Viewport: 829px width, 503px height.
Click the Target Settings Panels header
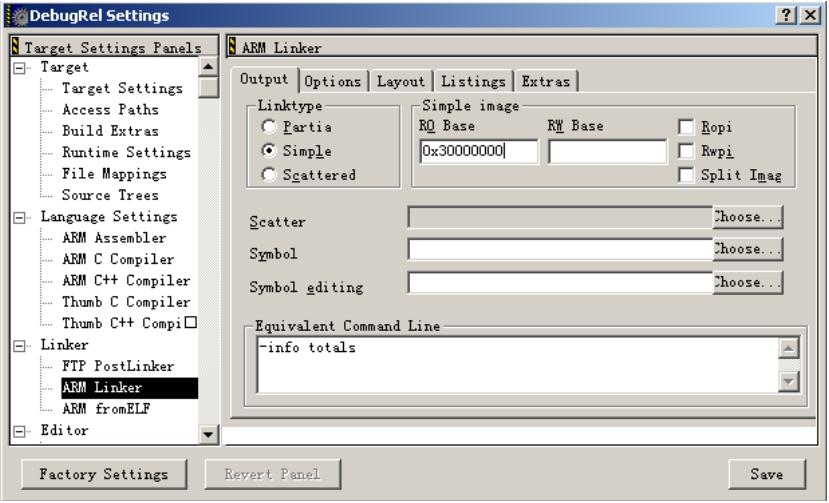click(x=114, y=47)
